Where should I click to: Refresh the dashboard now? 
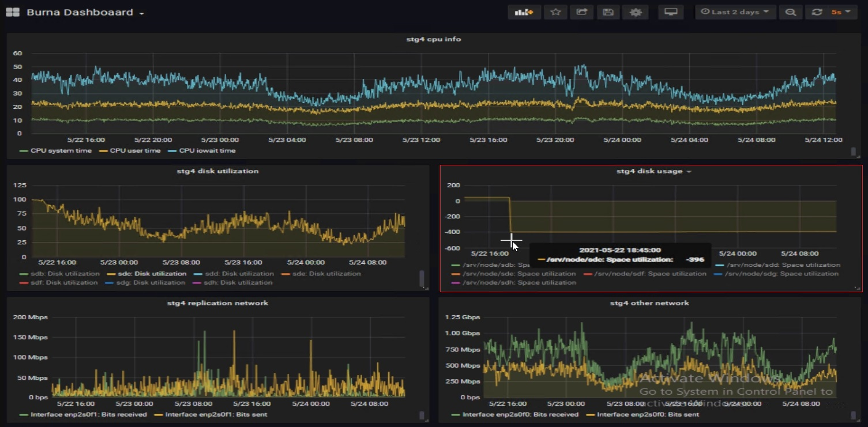point(817,12)
